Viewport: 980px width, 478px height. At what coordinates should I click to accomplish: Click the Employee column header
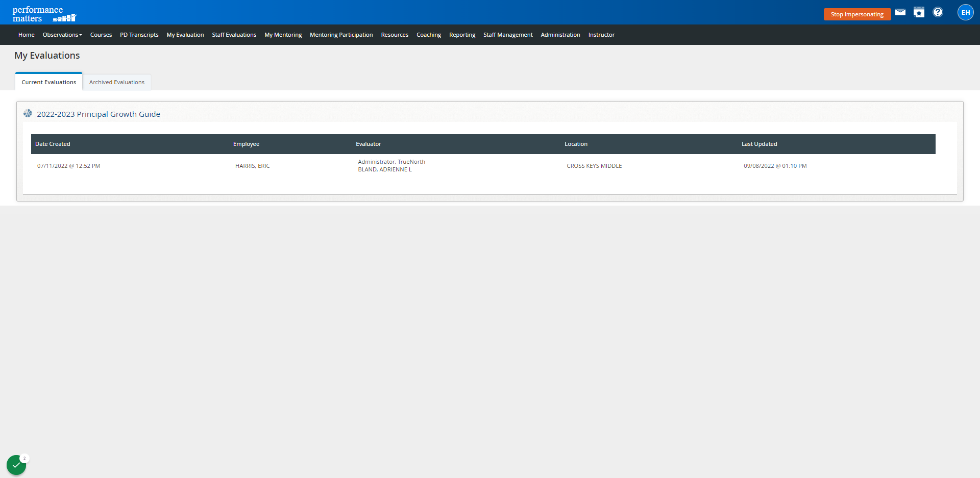[246, 144]
